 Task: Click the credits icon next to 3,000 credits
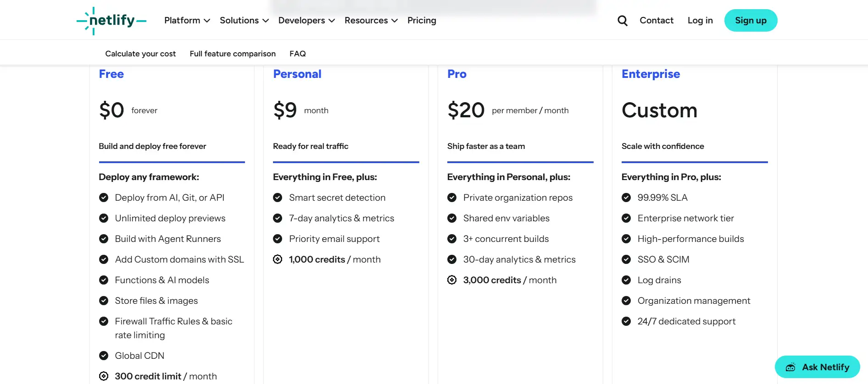point(452,280)
